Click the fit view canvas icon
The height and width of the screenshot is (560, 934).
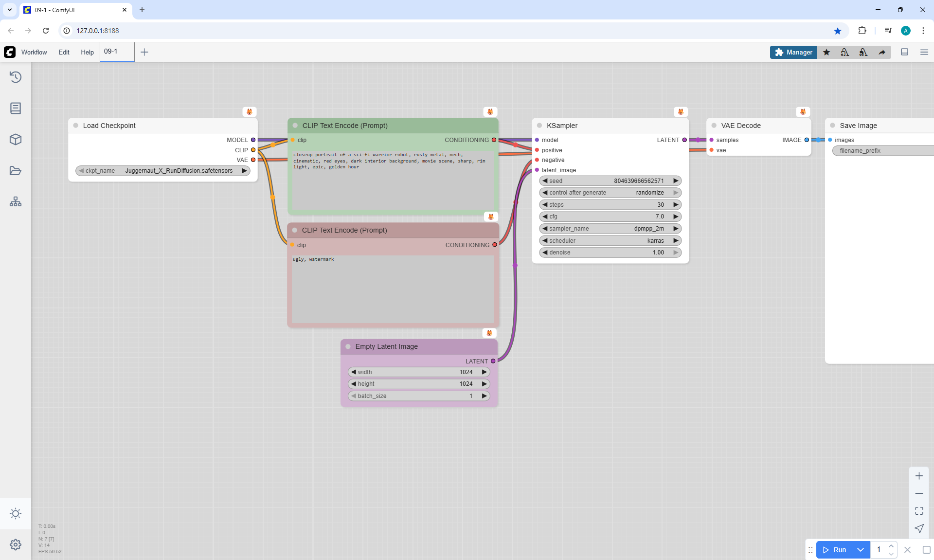[919, 511]
